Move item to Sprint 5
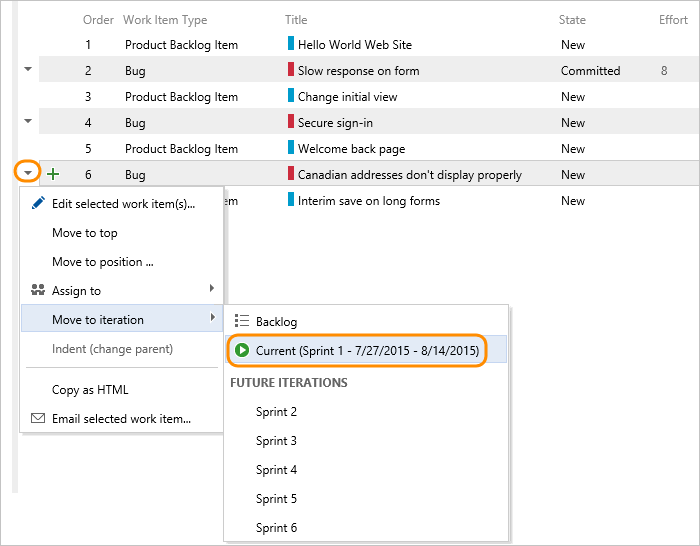700x546 pixels. 366,499
